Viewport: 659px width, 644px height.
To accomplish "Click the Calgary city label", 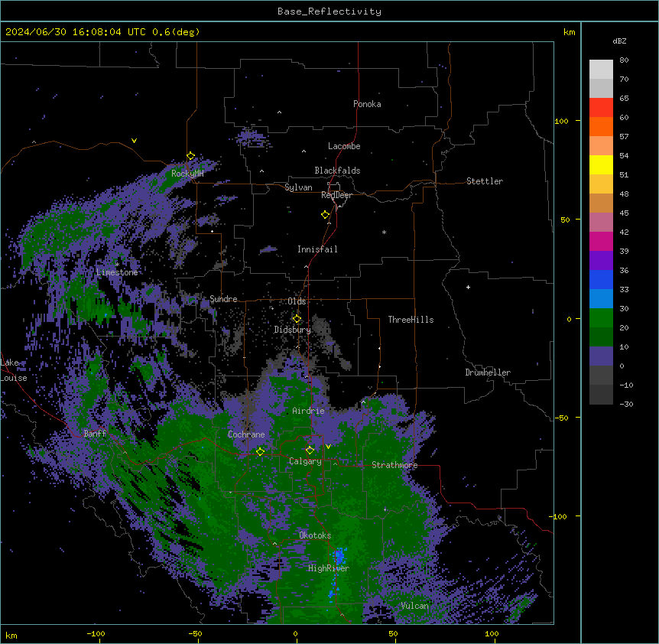I will click(306, 461).
